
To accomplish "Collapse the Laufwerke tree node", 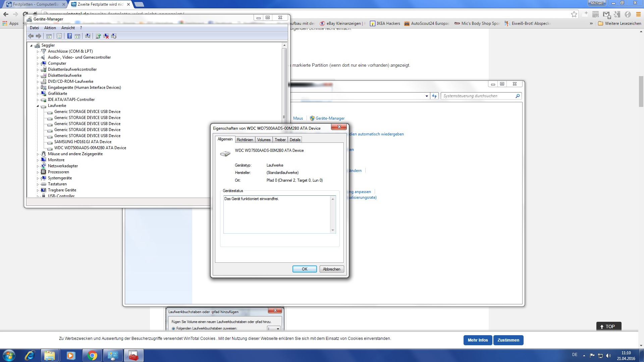I will pos(38,106).
